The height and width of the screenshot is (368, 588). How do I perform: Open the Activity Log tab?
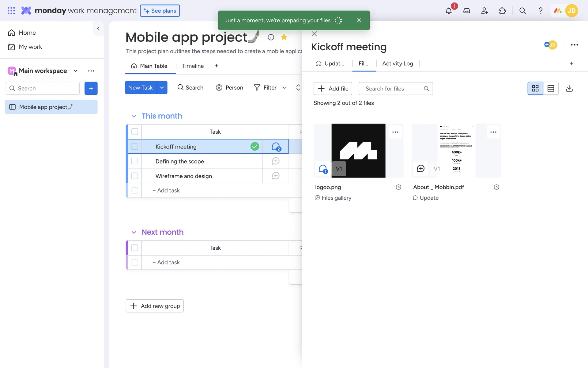pyautogui.click(x=398, y=63)
